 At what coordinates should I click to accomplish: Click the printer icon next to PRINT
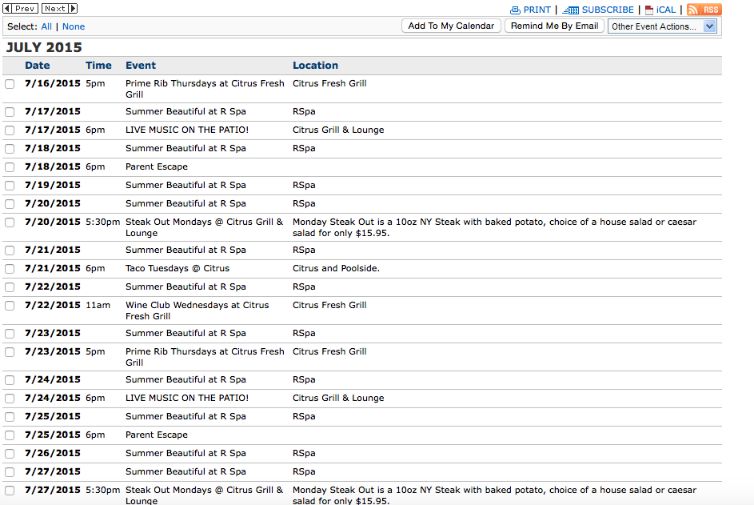tap(515, 10)
